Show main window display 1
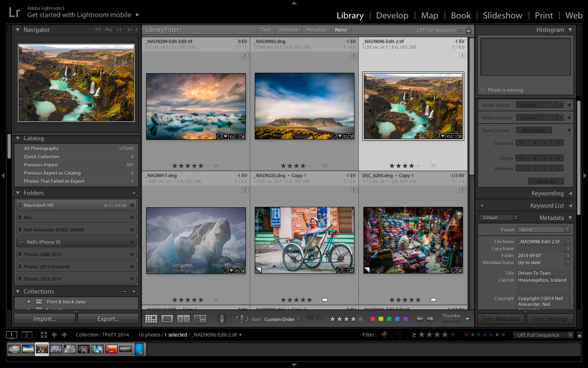The height and width of the screenshot is (368, 588). (11, 334)
